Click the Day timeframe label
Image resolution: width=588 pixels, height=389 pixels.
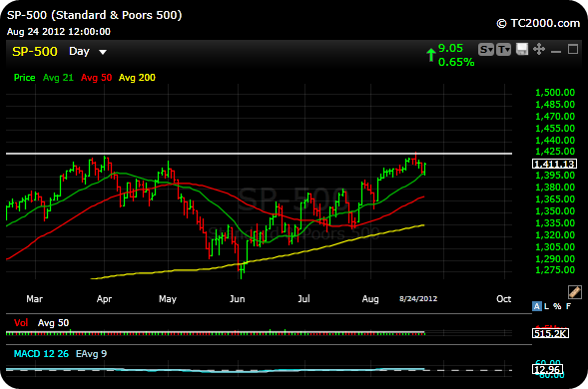point(79,51)
